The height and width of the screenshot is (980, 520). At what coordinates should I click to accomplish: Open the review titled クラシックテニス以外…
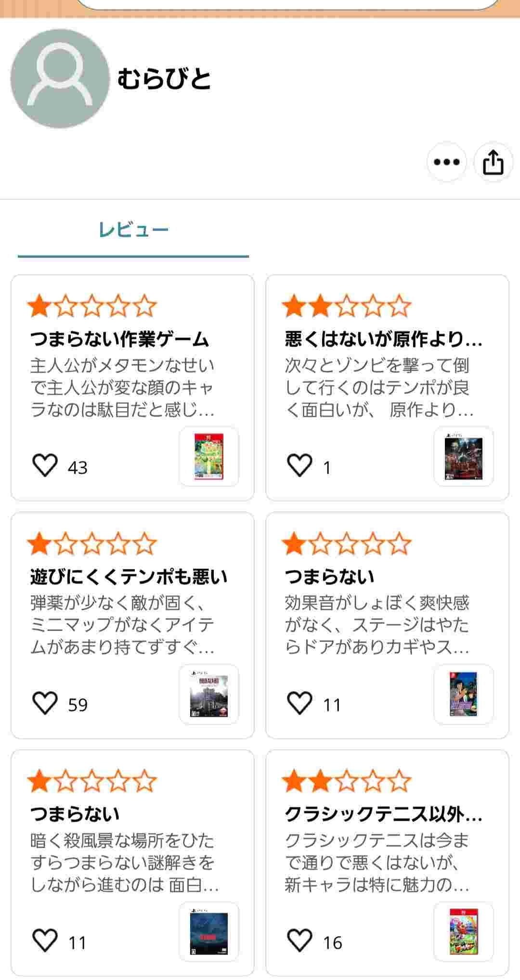(383, 814)
